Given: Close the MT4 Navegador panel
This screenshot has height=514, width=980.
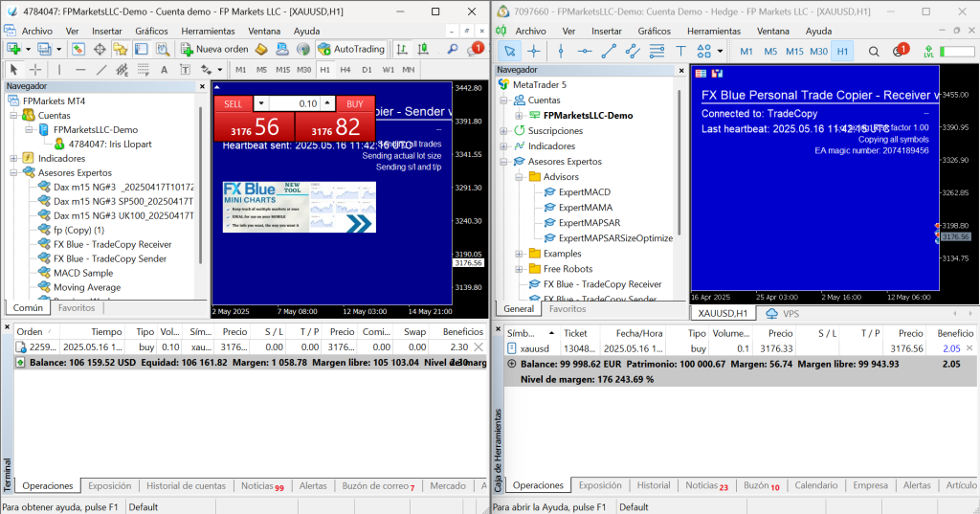Looking at the screenshot, I should [x=202, y=86].
